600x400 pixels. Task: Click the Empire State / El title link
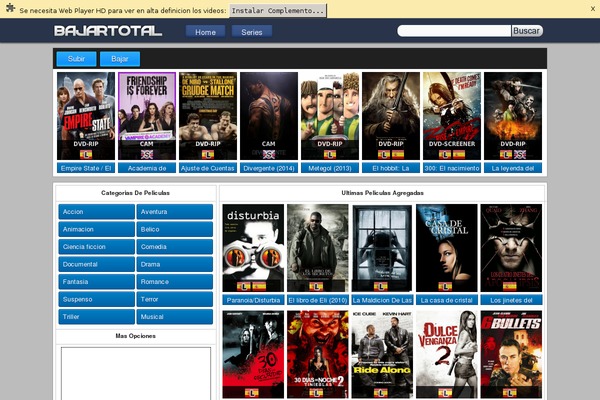click(86, 168)
